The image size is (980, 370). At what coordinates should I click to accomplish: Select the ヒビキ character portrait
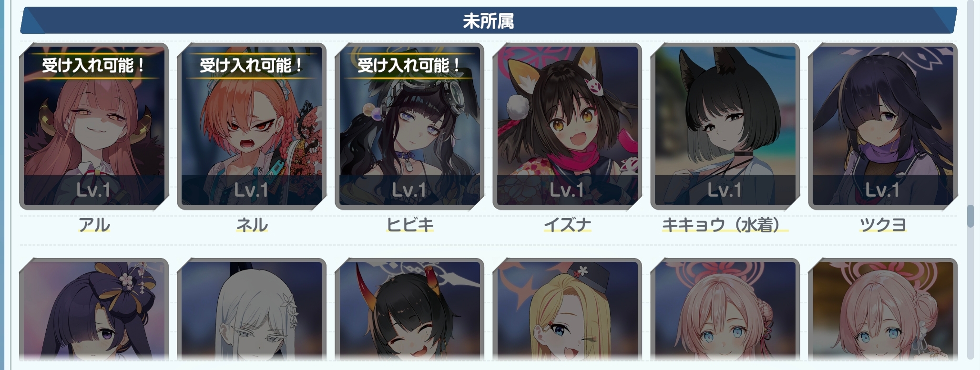pos(409,126)
